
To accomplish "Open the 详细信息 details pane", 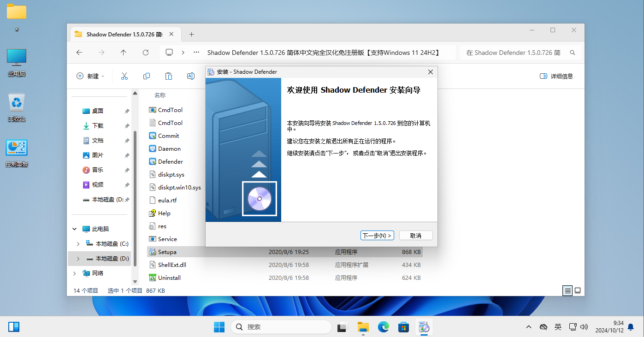I will point(556,76).
